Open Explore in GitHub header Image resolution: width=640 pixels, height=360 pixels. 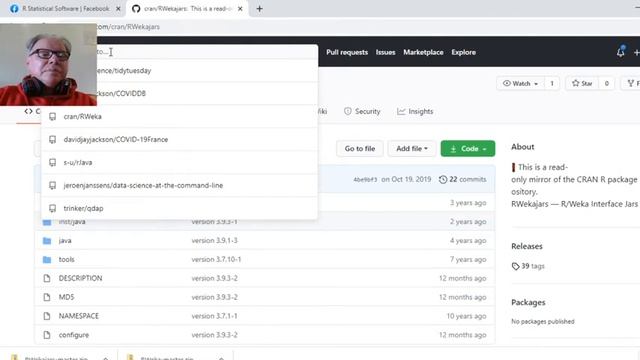(x=463, y=52)
